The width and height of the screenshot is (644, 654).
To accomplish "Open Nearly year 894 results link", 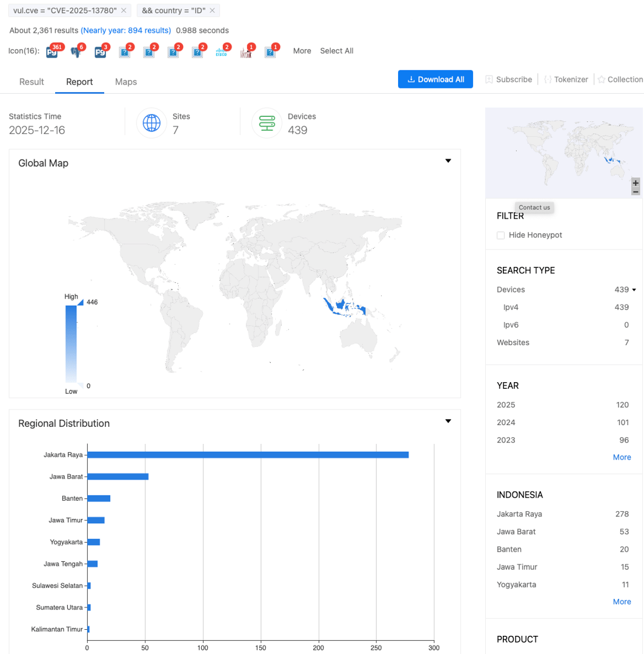I will click(x=125, y=30).
